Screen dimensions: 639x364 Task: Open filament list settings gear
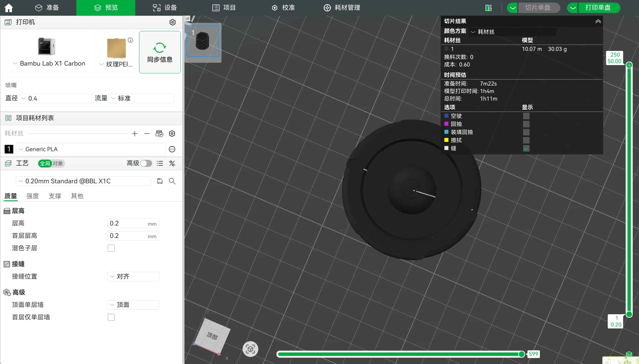(172, 134)
